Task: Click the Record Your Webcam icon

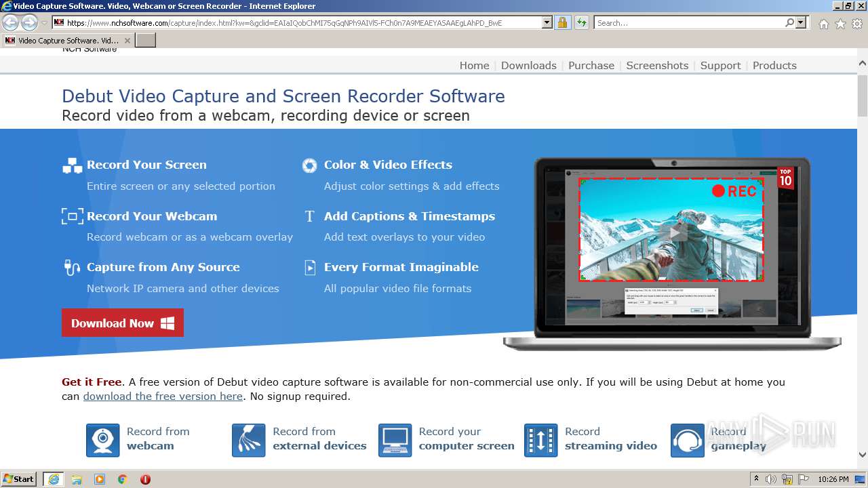Action: click(72, 216)
